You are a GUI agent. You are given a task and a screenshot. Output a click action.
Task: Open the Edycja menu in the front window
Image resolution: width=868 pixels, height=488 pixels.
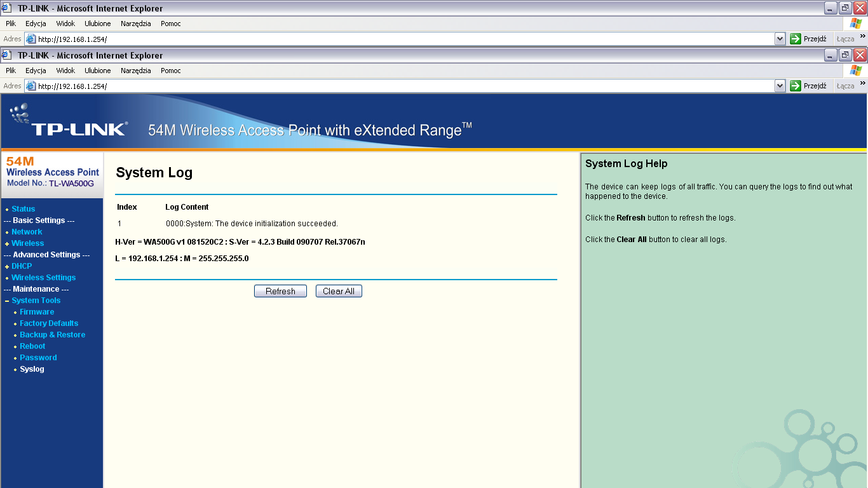click(36, 71)
